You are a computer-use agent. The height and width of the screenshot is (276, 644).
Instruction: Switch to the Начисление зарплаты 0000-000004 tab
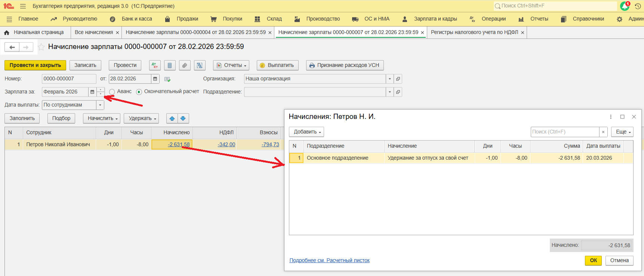coord(196,33)
